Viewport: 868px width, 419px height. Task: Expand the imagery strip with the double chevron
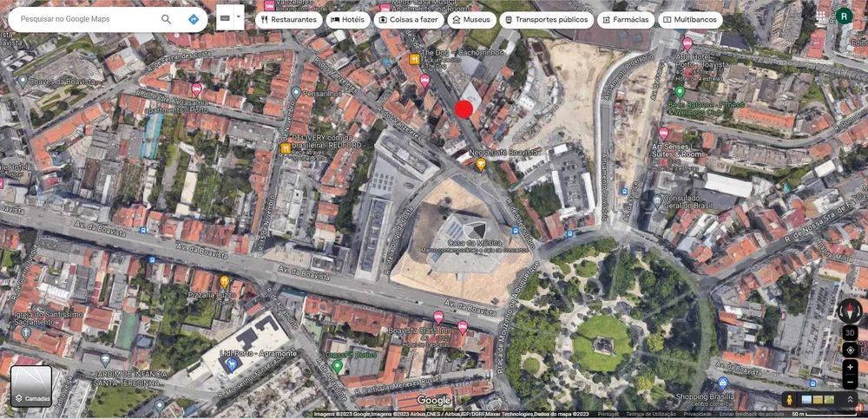[x=850, y=400]
